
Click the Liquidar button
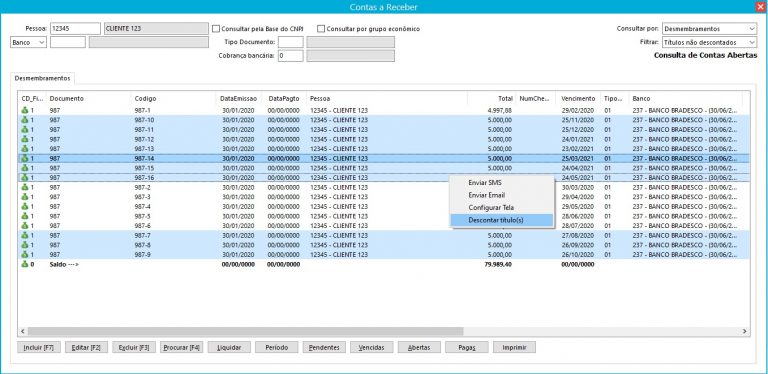(229, 348)
